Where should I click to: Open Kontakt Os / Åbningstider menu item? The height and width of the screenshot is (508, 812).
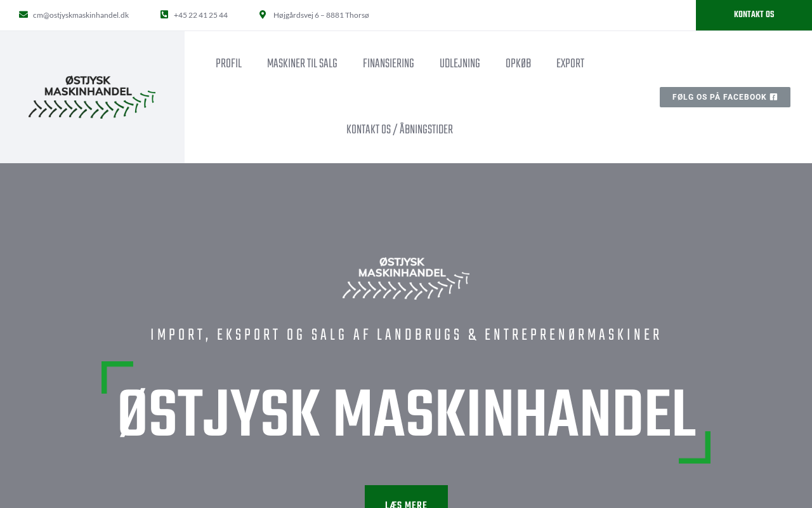pos(400,130)
